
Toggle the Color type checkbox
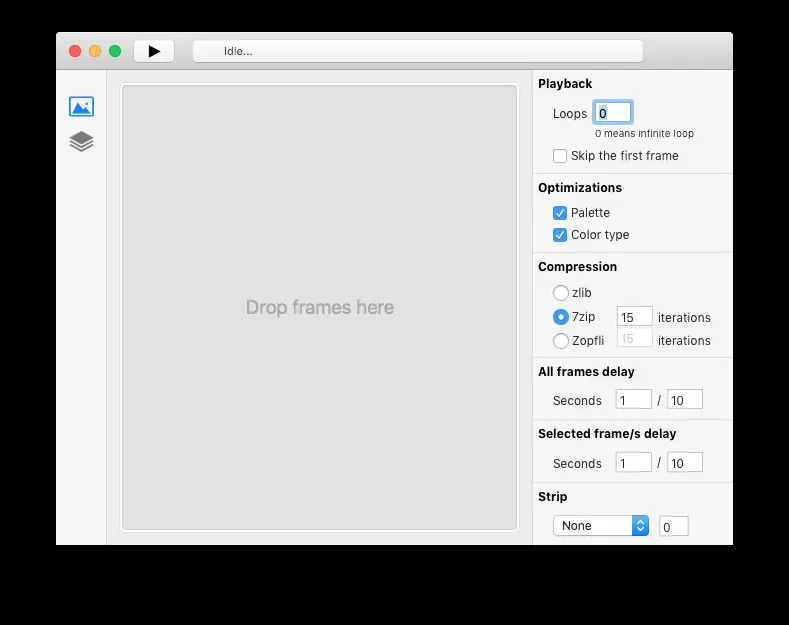tap(560, 235)
